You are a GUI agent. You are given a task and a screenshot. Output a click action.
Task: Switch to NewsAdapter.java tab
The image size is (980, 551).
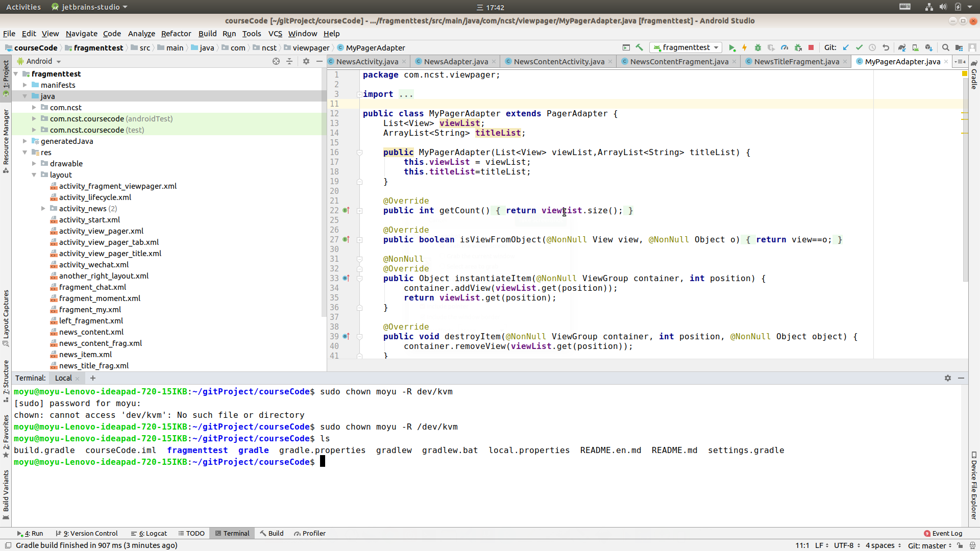455,61
